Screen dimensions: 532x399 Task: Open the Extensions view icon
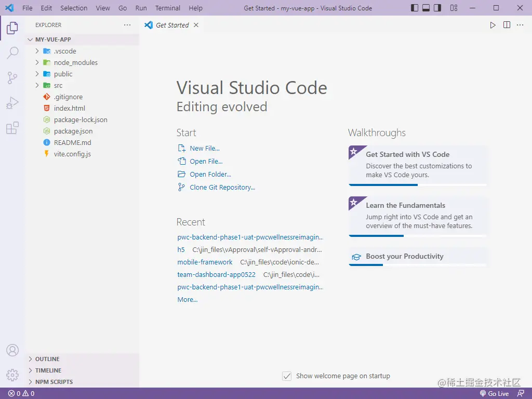click(x=12, y=128)
